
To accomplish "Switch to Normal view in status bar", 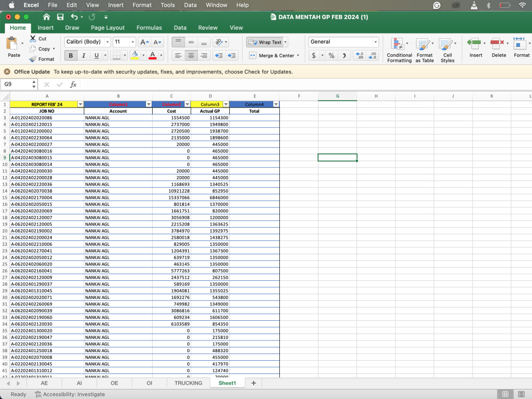I will click(x=505, y=394).
